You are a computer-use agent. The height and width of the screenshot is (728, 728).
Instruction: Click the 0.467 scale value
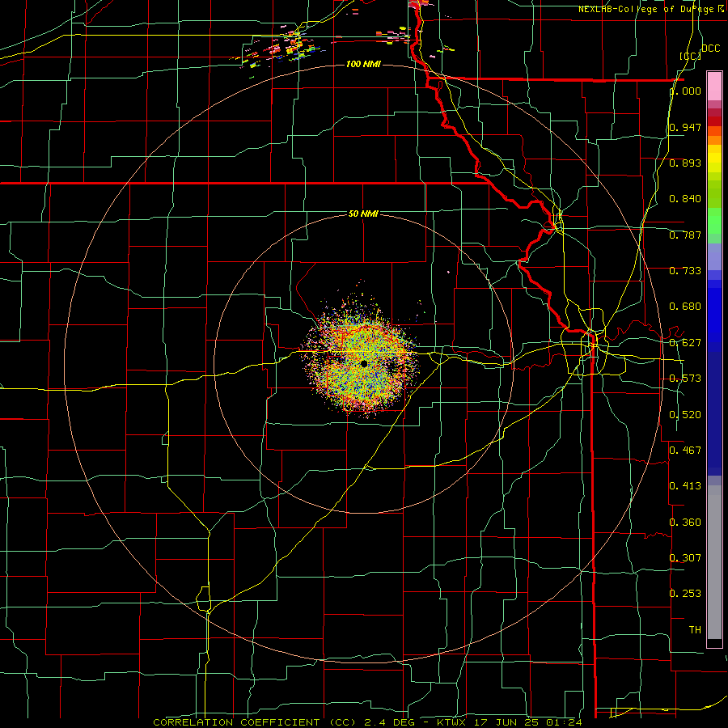685,451
